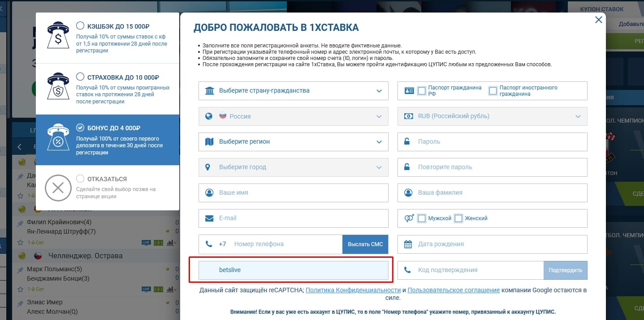The height and width of the screenshot is (320, 644).
Task: Click Czech flag icon beside Челленджер. Острава
Action: tap(38, 256)
